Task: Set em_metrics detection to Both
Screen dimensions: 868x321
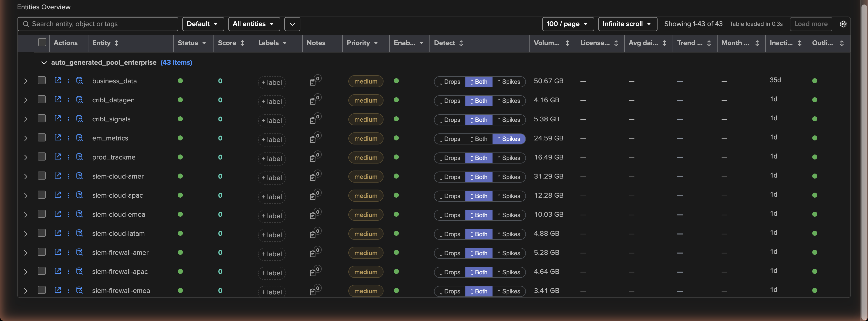Action: tap(479, 139)
